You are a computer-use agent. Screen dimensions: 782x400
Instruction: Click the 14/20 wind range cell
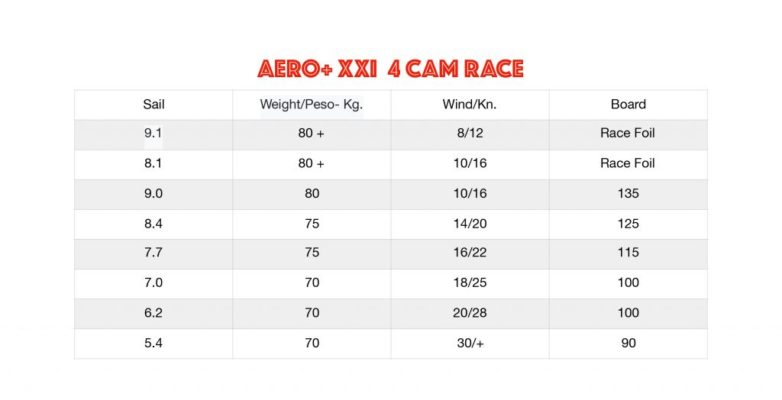[x=470, y=223]
